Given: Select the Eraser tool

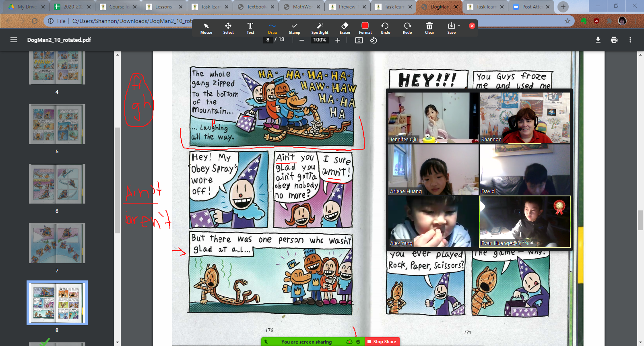Looking at the screenshot, I should [x=345, y=28].
